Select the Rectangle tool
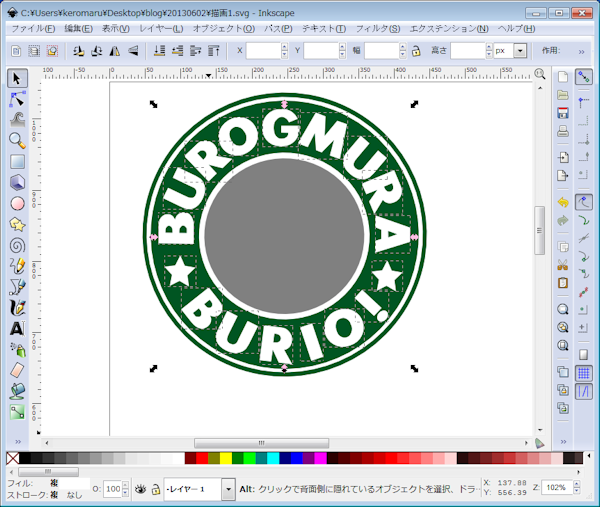Viewport: 600px width, 507px height. (17, 161)
